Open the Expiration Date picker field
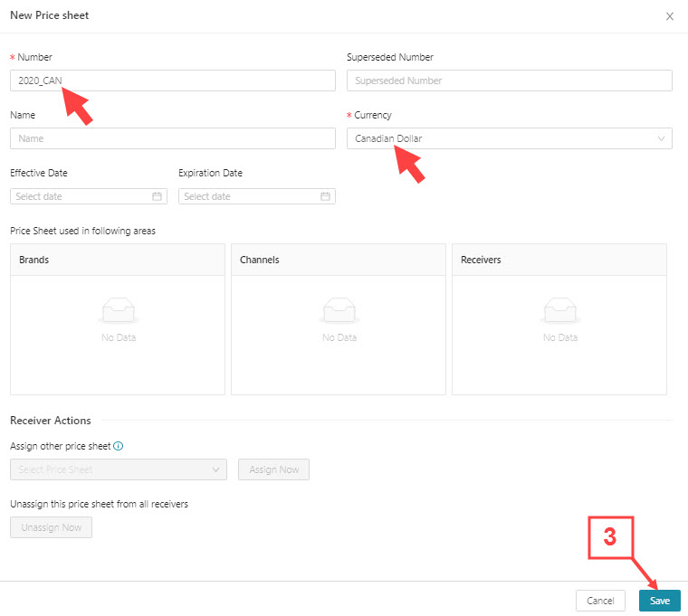This screenshot has height=616, width=688. 257,196
